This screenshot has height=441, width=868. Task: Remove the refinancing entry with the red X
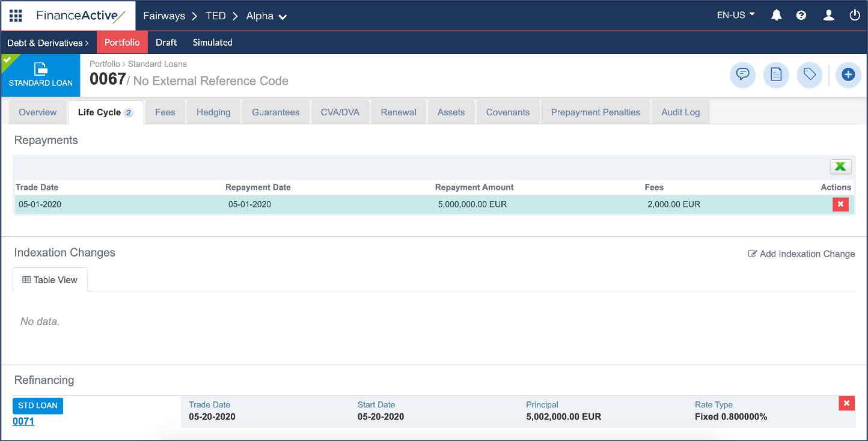click(x=846, y=403)
